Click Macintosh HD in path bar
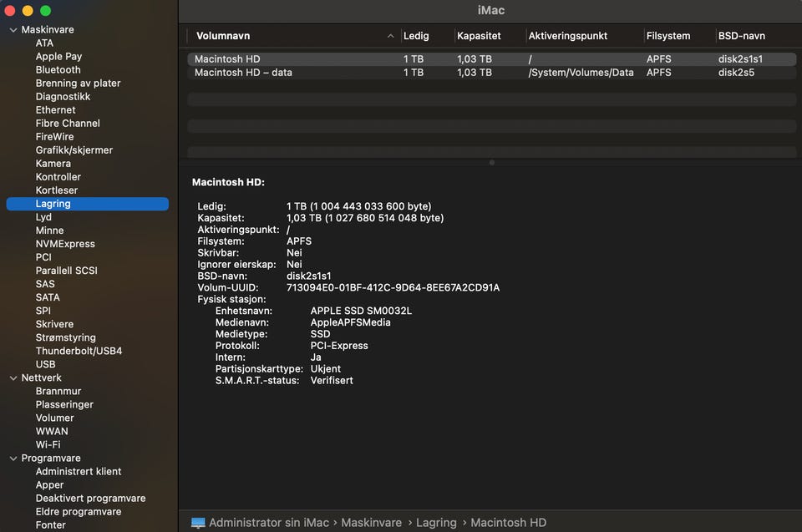 click(x=509, y=523)
